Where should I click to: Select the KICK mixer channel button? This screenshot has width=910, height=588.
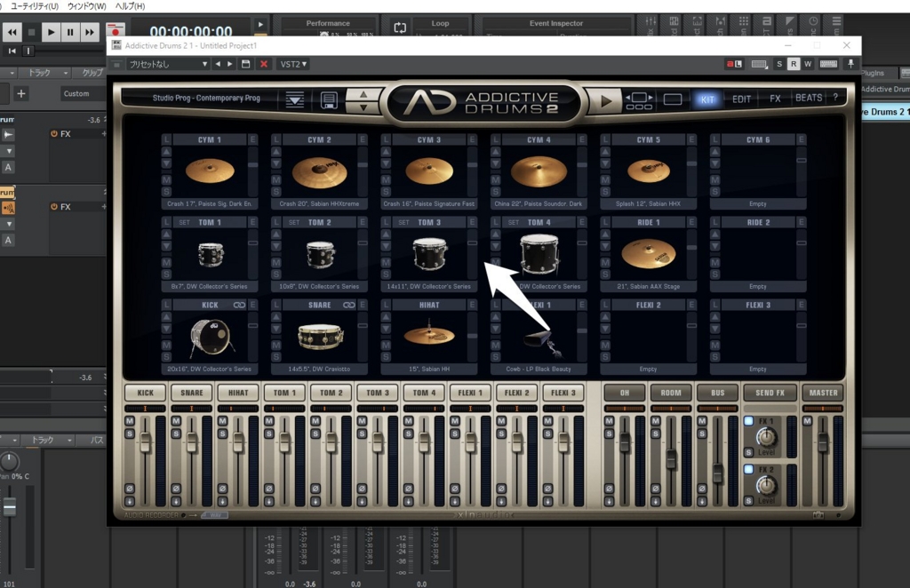145,393
